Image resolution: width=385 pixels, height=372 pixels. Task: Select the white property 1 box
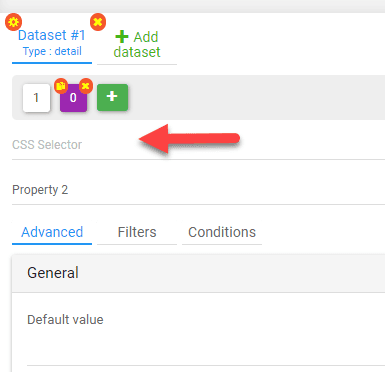(36, 98)
